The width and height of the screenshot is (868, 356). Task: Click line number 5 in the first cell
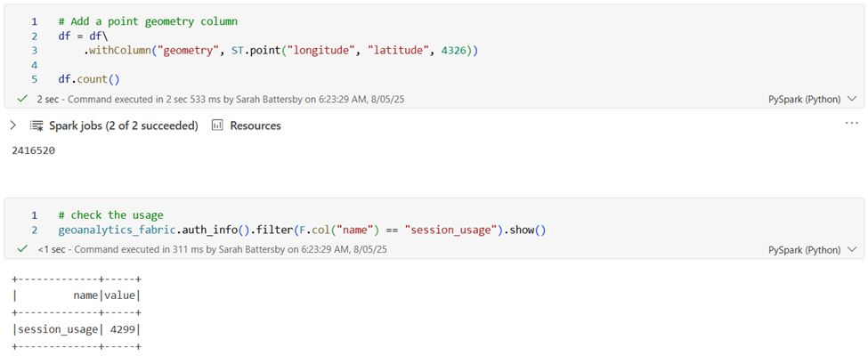click(x=34, y=79)
